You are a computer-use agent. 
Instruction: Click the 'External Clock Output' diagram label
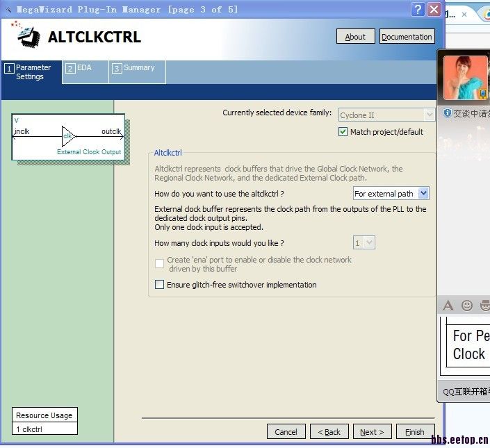click(89, 151)
